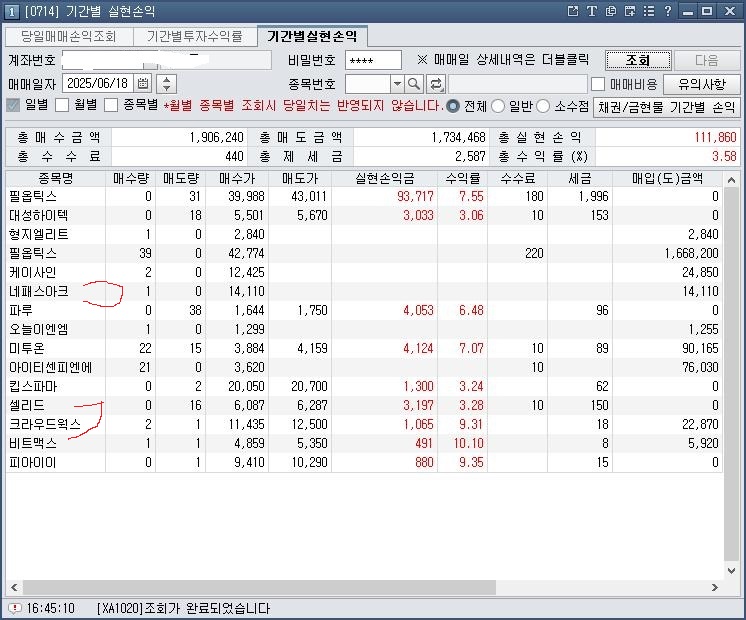Select the 네패스아크 row

364,291
